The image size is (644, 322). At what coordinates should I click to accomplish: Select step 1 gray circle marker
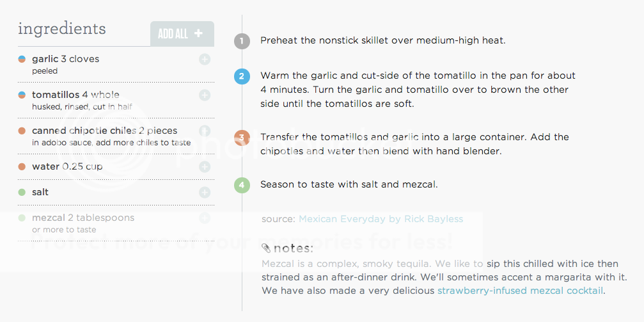pos(242,41)
